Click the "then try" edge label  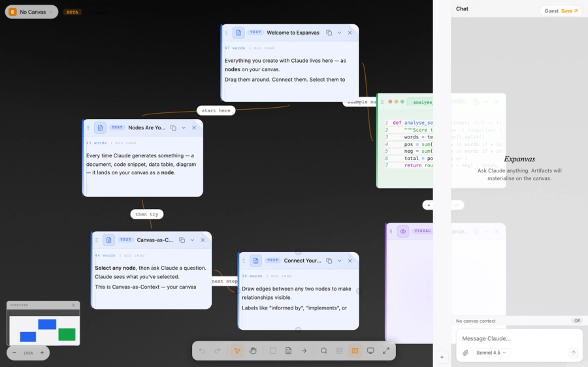pos(146,214)
